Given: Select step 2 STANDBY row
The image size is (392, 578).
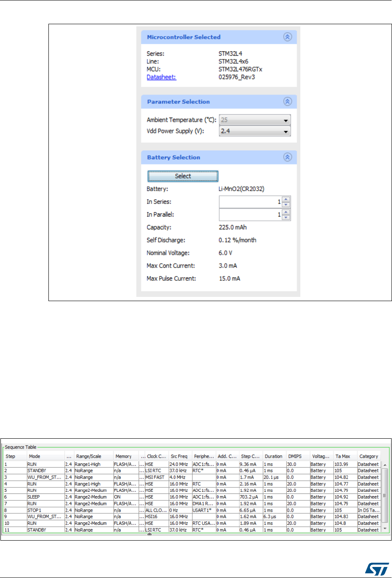Looking at the screenshot, I should pos(193,470).
